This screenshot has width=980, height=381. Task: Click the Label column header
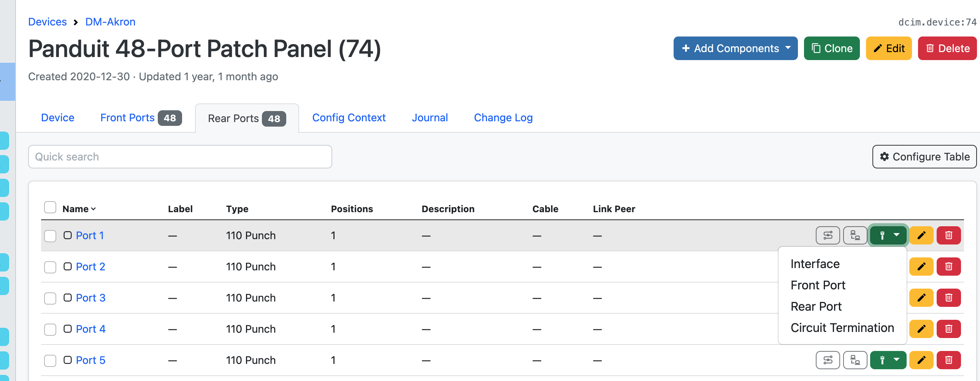click(x=180, y=209)
